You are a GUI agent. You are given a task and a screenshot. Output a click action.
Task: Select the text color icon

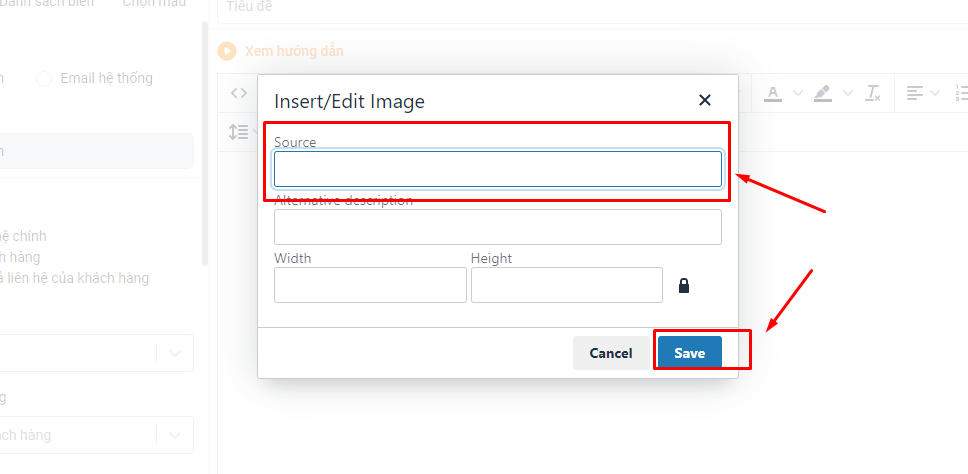(773, 93)
